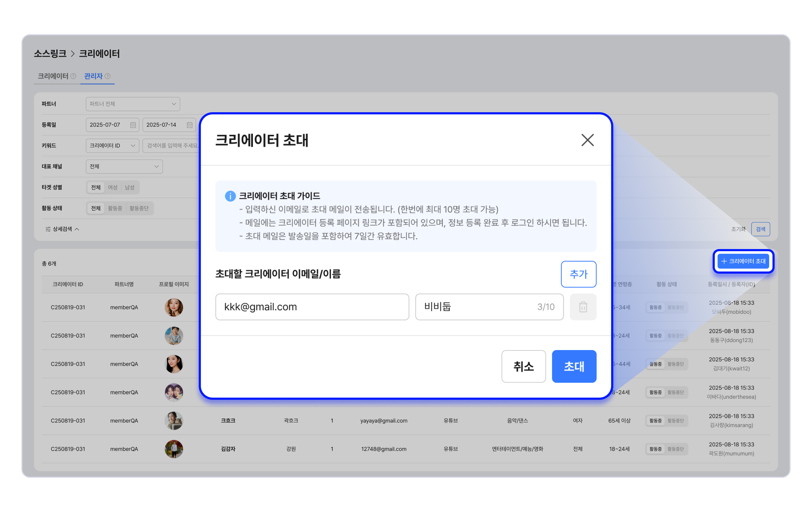The width and height of the screenshot is (812, 512).
Task: Open the 대표 채널 전체 dropdown
Action: 124,167
